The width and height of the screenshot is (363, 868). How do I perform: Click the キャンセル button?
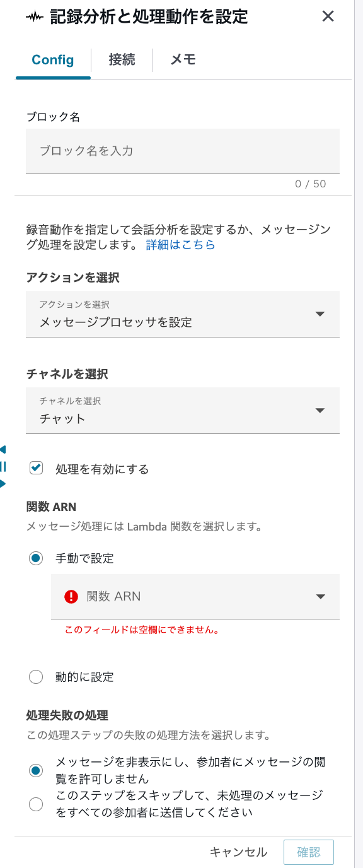(x=238, y=852)
